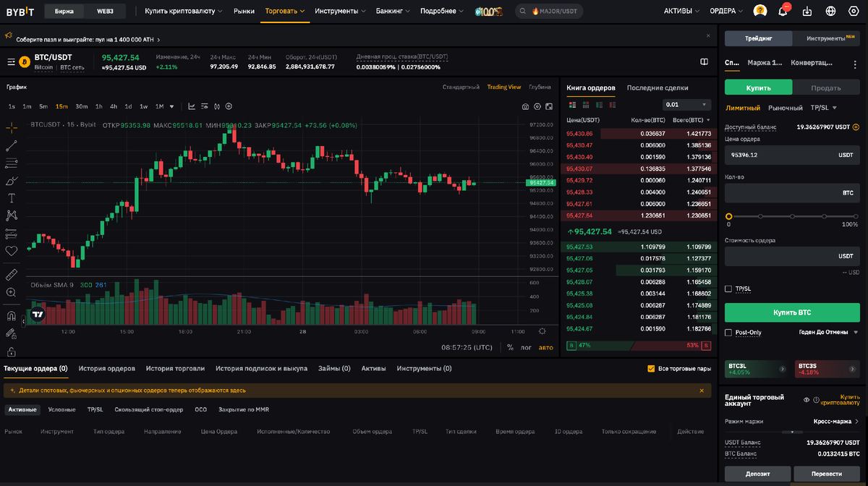Open notifications bell
Viewport: 868px width, 486px height.
(x=783, y=11)
